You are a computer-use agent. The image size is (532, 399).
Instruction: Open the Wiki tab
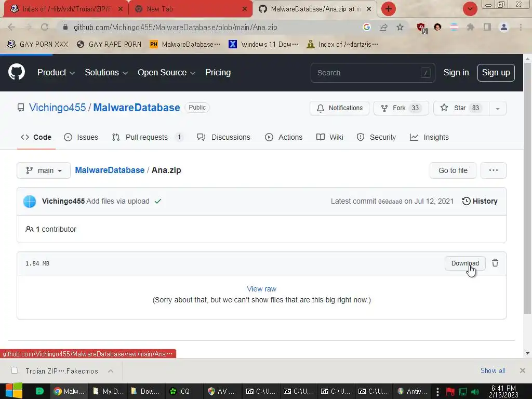(330, 137)
